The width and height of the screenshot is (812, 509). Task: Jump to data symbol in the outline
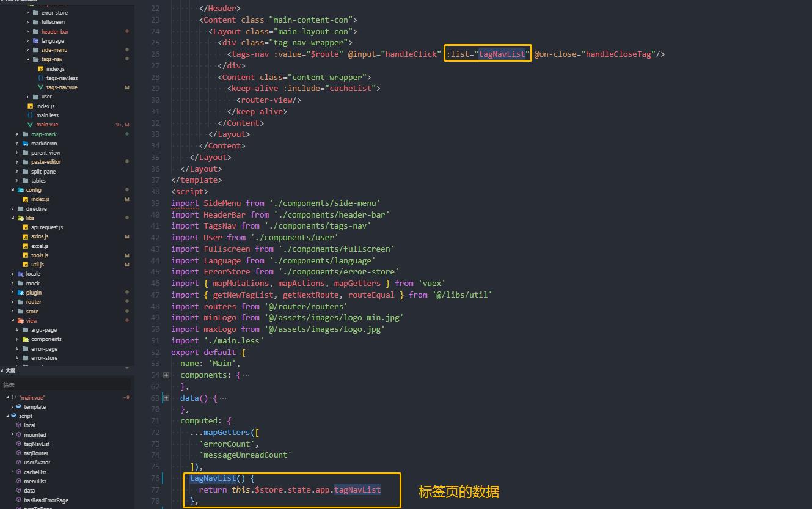[x=29, y=491]
